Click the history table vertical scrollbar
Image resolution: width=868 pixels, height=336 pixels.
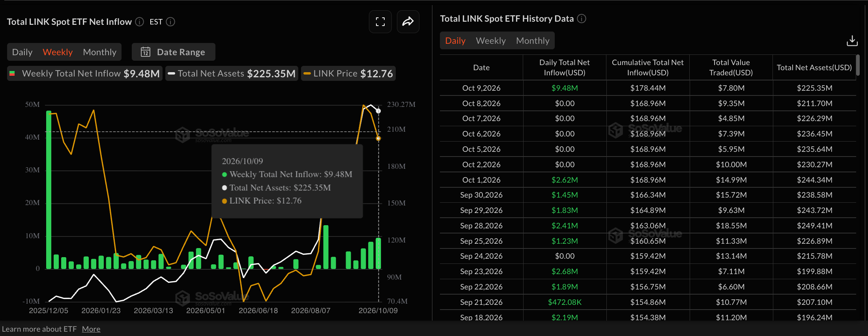858,65
